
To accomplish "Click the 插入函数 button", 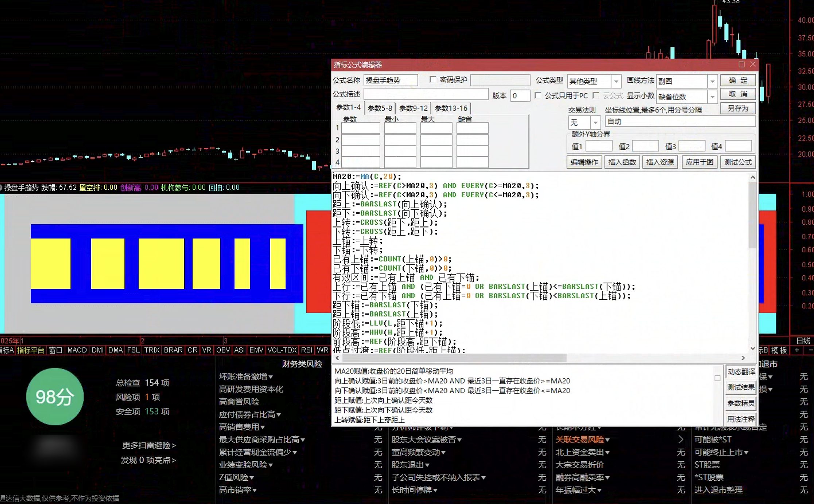I will coord(622,162).
